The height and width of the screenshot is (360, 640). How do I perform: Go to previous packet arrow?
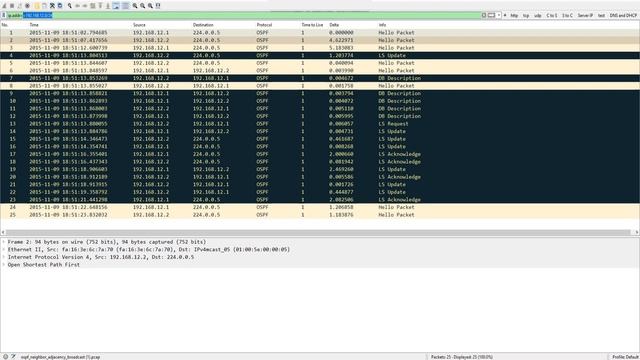tap(77, 6)
